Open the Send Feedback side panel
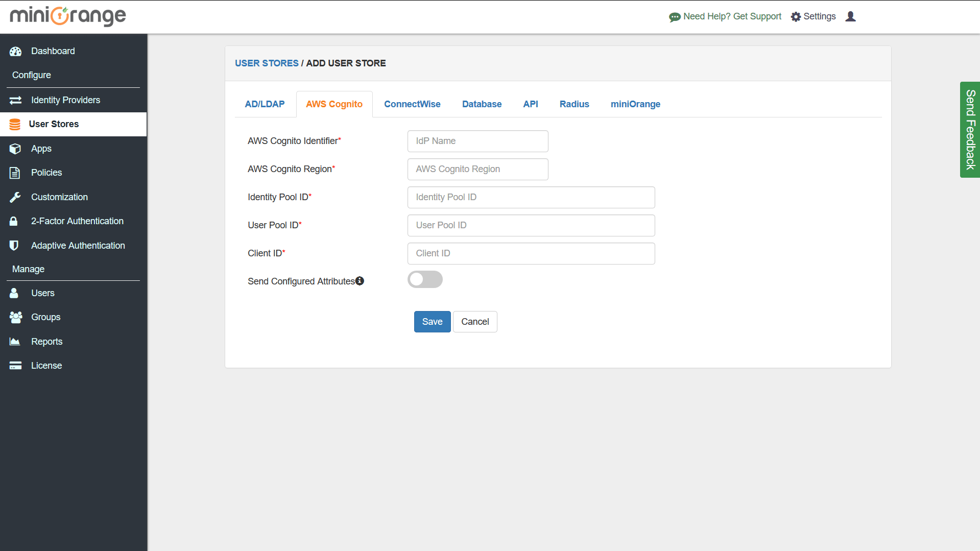The image size is (980, 551). coord(970,130)
